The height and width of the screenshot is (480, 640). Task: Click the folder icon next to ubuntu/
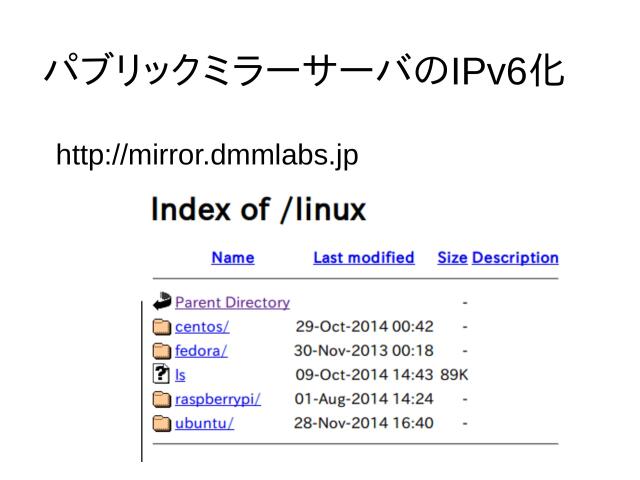162,423
